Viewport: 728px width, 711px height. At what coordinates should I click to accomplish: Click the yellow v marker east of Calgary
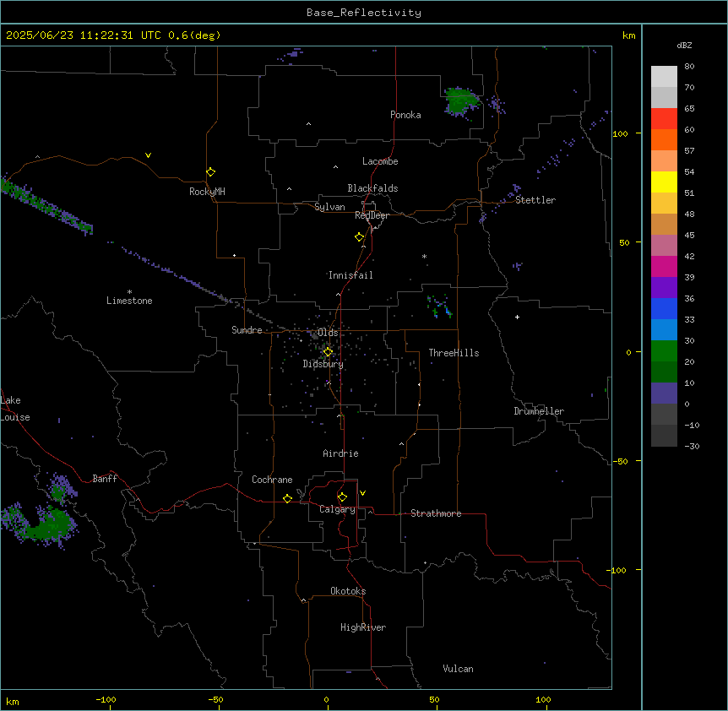pyautogui.click(x=362, y=493)
